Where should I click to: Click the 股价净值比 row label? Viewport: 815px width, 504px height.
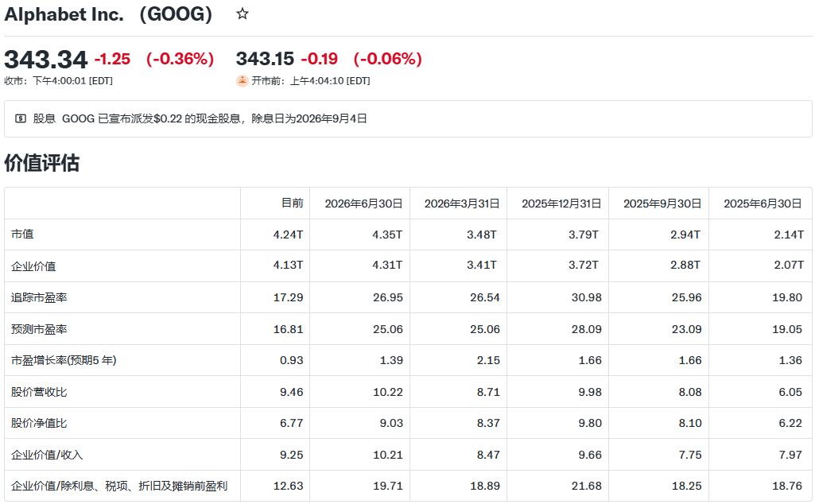coord(39,423)
